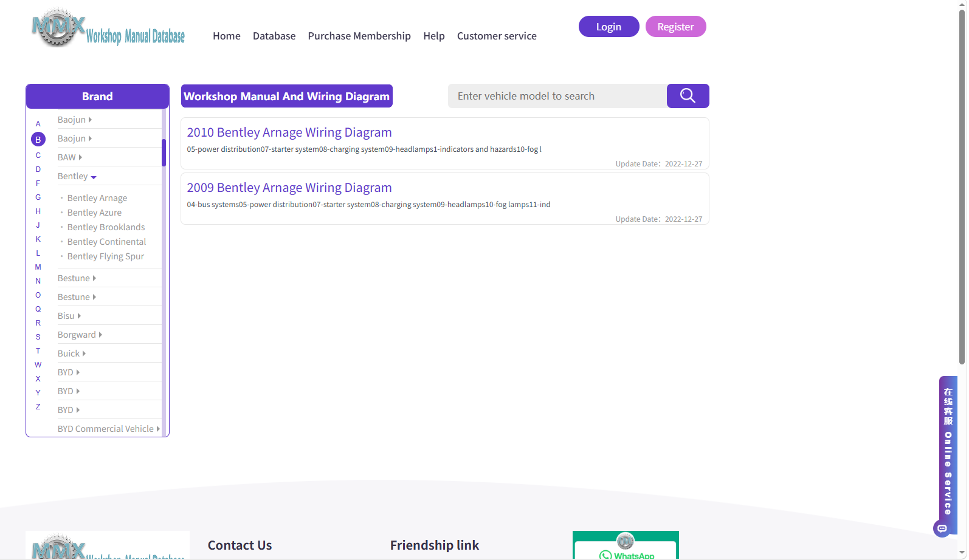Select letter O in brand index
This screenshot has height=560, width=969.
38,295
